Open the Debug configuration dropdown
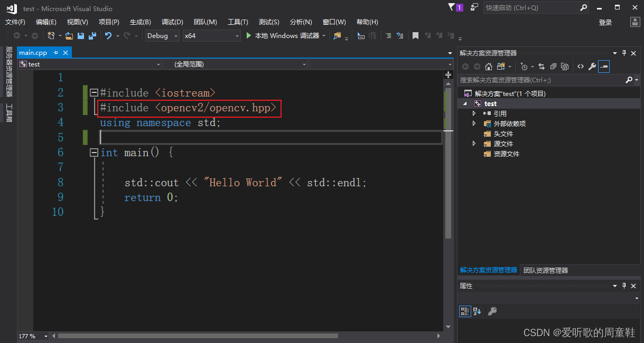 (x=162, y=36)
